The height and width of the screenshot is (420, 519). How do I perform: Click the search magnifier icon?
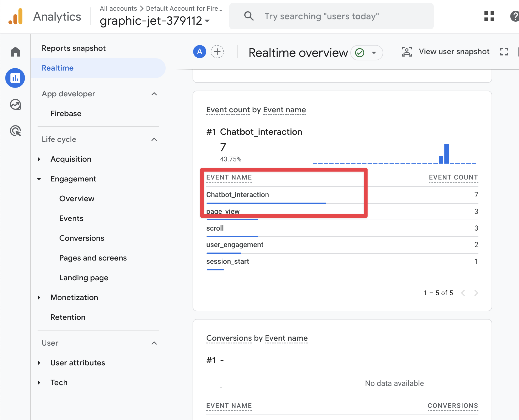coord(249,16)
